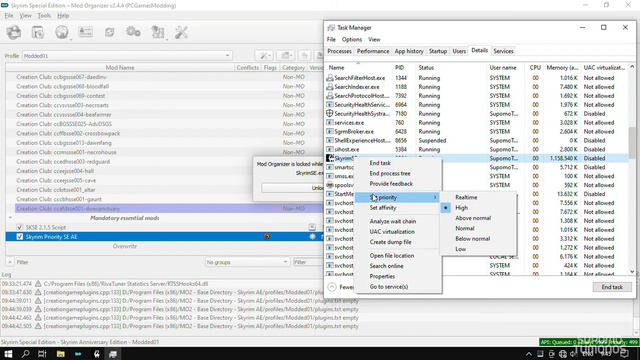Open the Windows Start menu

(8, 354)
